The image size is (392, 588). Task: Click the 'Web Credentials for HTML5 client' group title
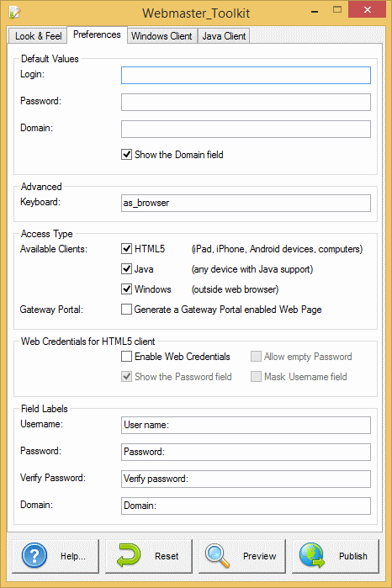coord(87,342)
